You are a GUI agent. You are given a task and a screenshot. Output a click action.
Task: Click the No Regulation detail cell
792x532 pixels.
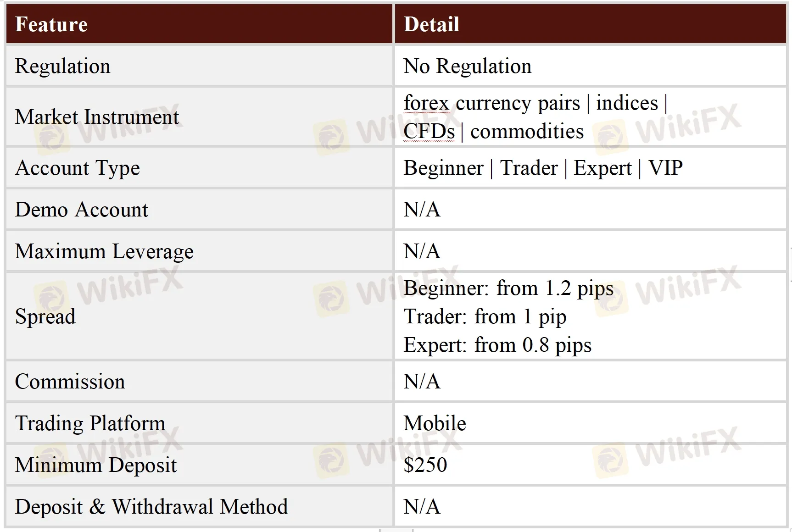[467, 66]
